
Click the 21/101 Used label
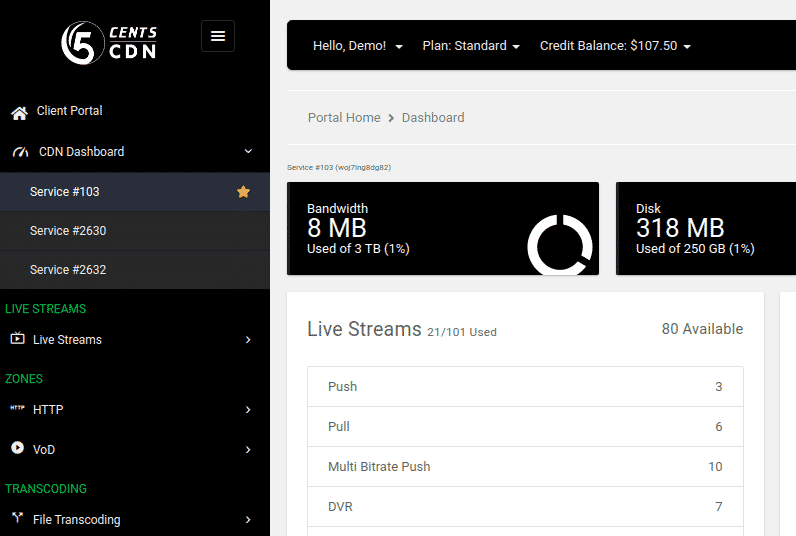point(462,332)
